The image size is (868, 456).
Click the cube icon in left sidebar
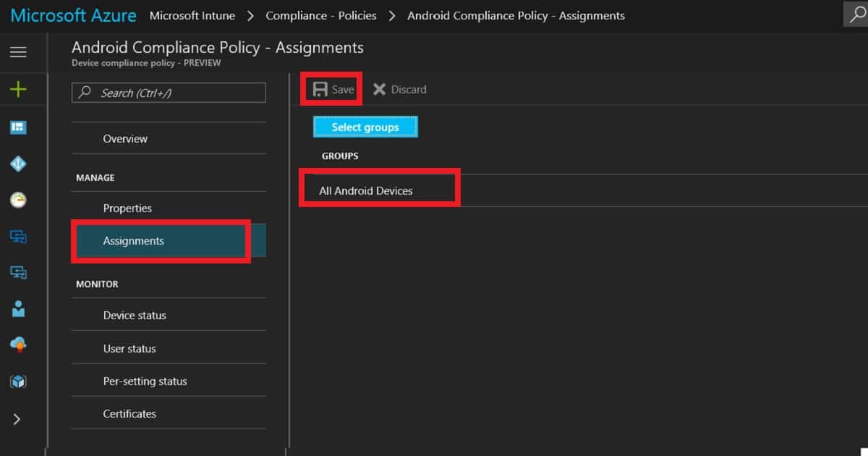pyautogui.click(x=18, y=382)
